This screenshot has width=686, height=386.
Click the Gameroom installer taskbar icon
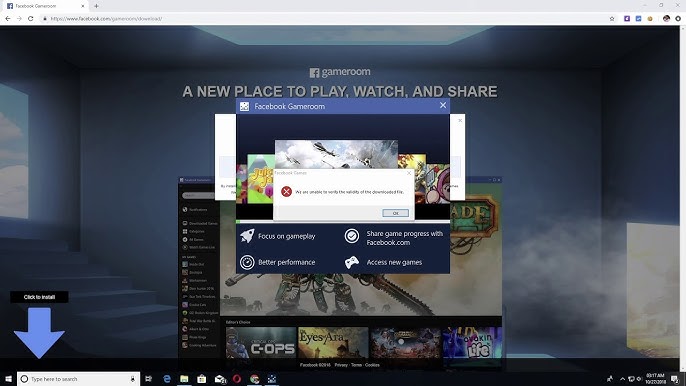pos(272,379)
